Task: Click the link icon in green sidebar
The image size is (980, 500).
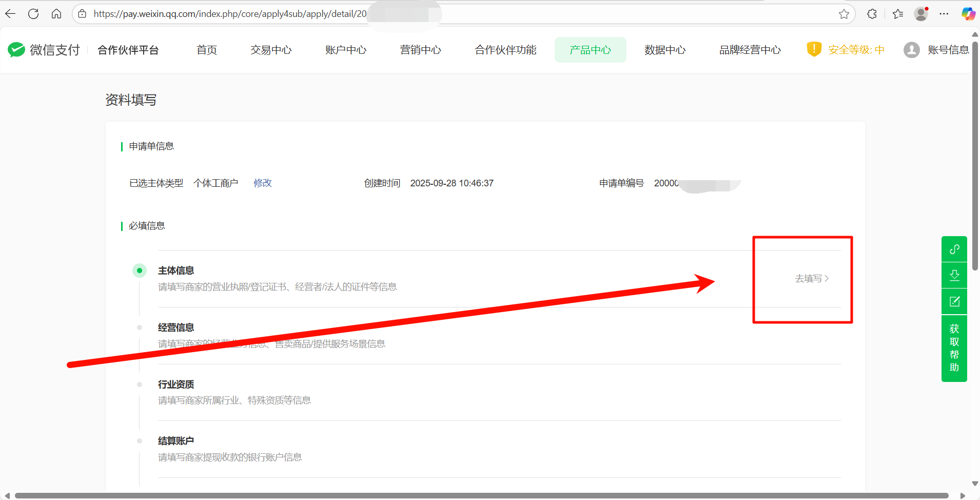Action: point(954,249)
